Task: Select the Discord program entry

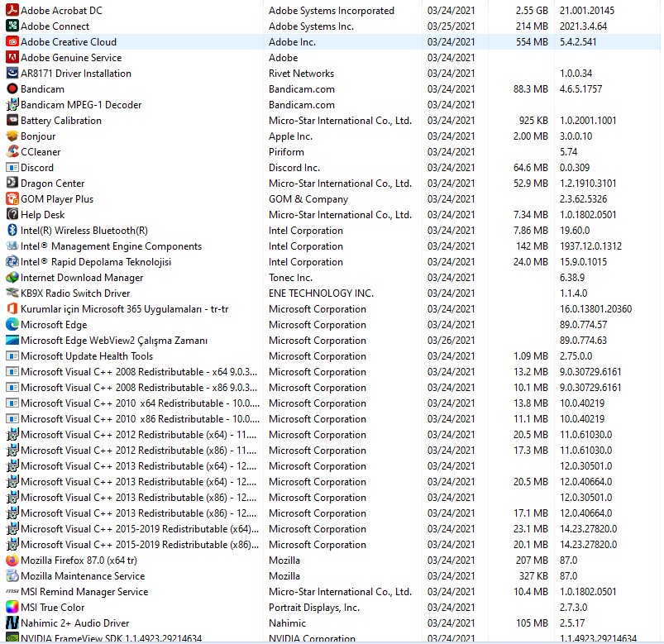Action: (37, 167)
